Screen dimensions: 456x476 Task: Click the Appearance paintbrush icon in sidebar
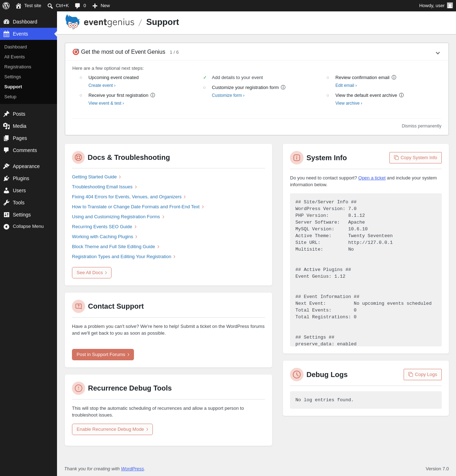(x=6, y=166)
